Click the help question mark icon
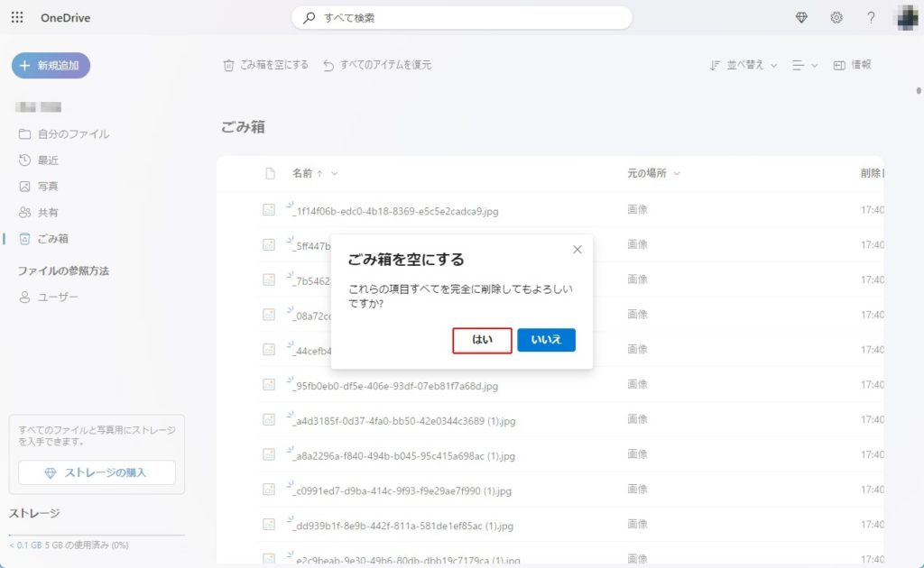This screenshot has width=924, height=568. (871, 18)
